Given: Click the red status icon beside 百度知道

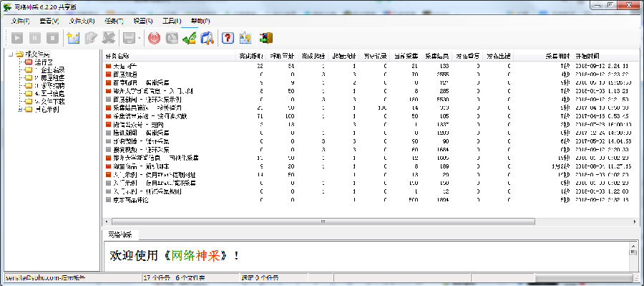Looking at the screenshot, I should (109, 74).
